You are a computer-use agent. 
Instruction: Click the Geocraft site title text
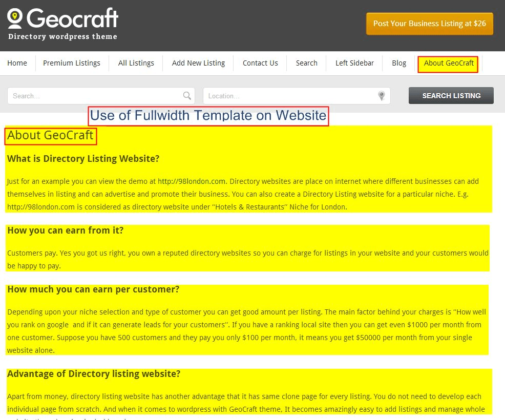(x=72, y=18)
